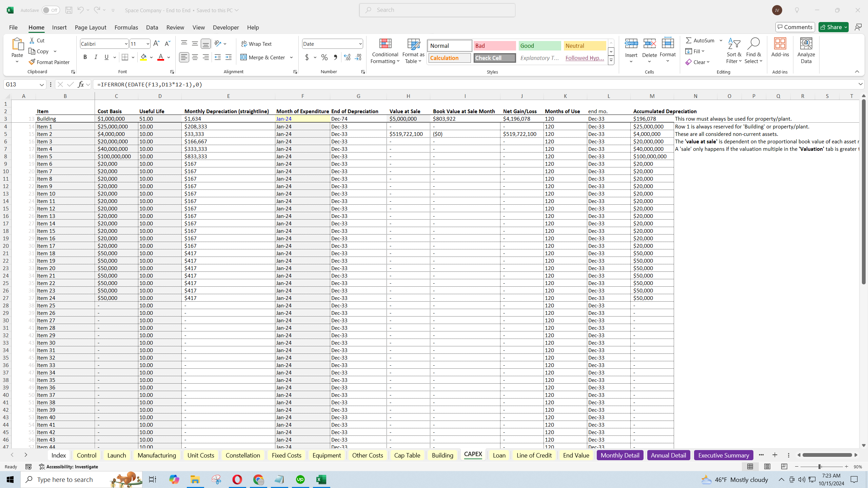Click the Increase Indent icon
Screen dimensions: 868x488
tap(229, 57)
